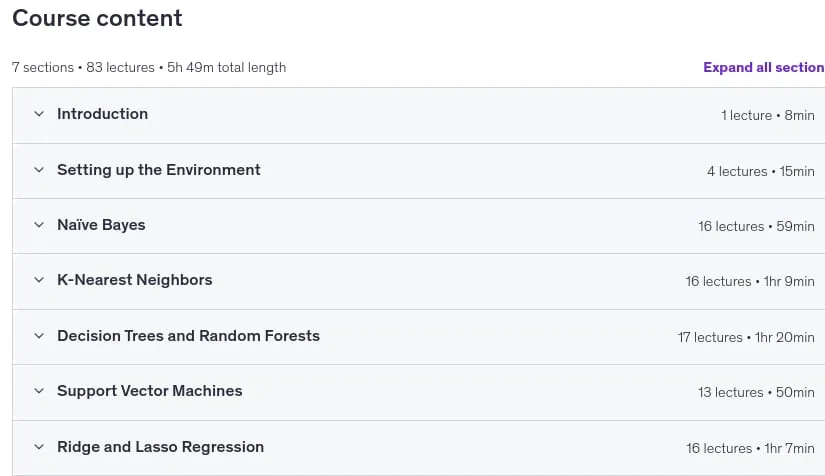Open the Introduction section title
Viewport: 825px width, 476px height.
point(103,114)
